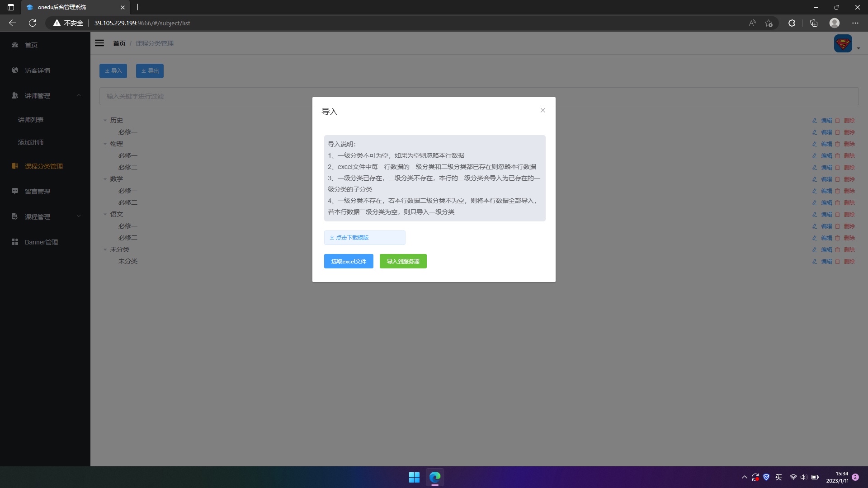Viewport: 868px width, 488px height.
Task: Click the 课程分类管理 book icon
Action: click(15, 166)
